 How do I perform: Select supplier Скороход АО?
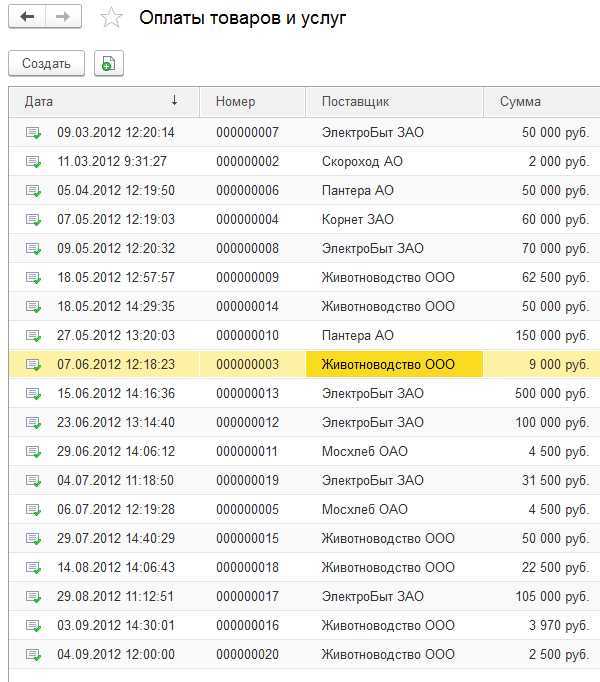362,161
